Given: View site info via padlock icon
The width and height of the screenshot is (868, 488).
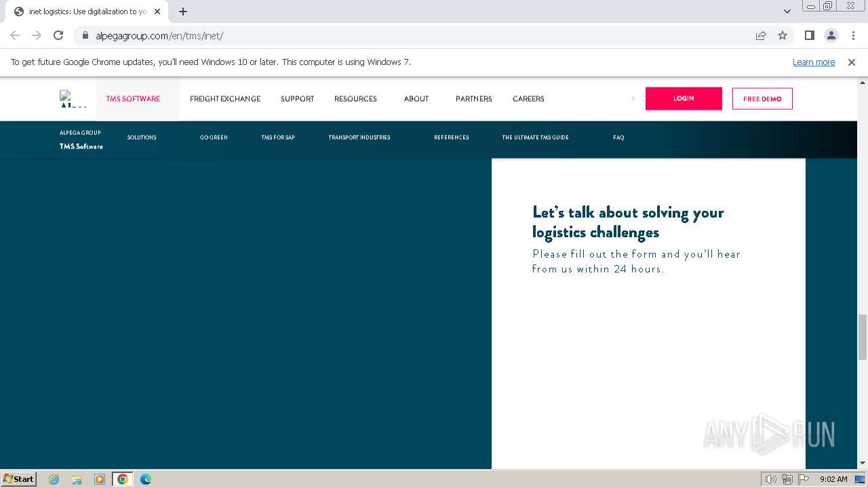Looking at the screenshot, I should click(85, 35).
